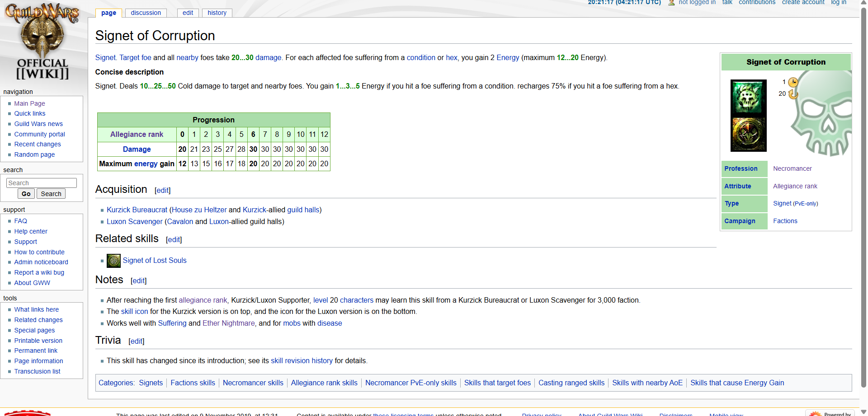Open How to contribute link

click(39, 252)
